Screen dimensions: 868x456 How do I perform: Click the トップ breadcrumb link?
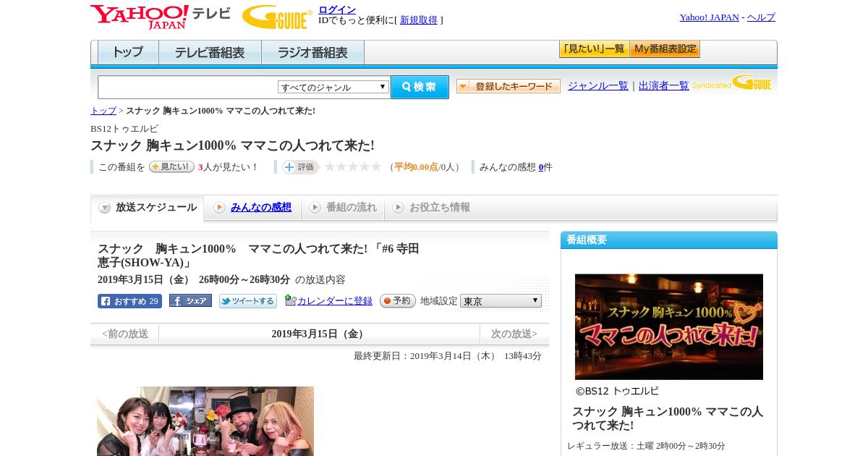coord(103,111)
